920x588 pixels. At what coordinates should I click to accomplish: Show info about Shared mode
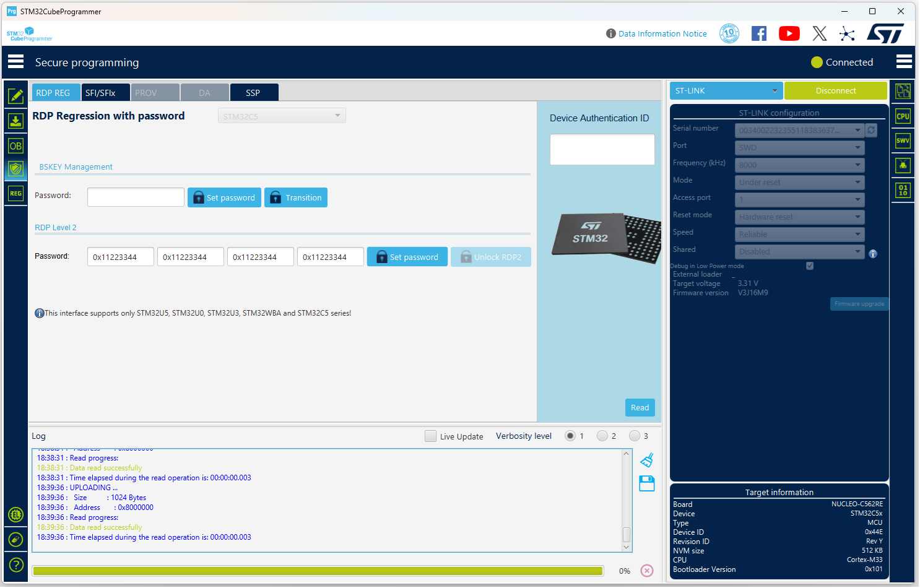pos(873,254)
